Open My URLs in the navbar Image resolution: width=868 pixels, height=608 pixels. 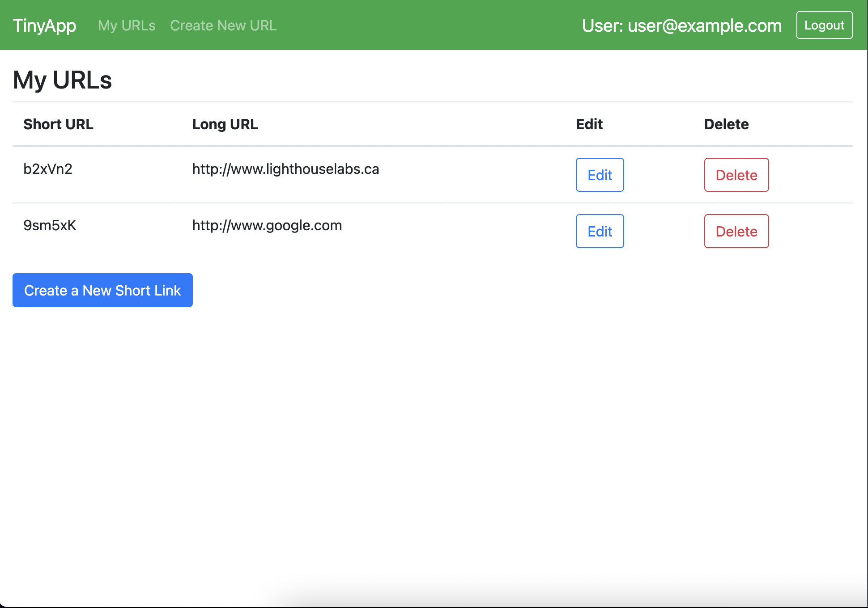pyautogui.click(x=127, y=25)
